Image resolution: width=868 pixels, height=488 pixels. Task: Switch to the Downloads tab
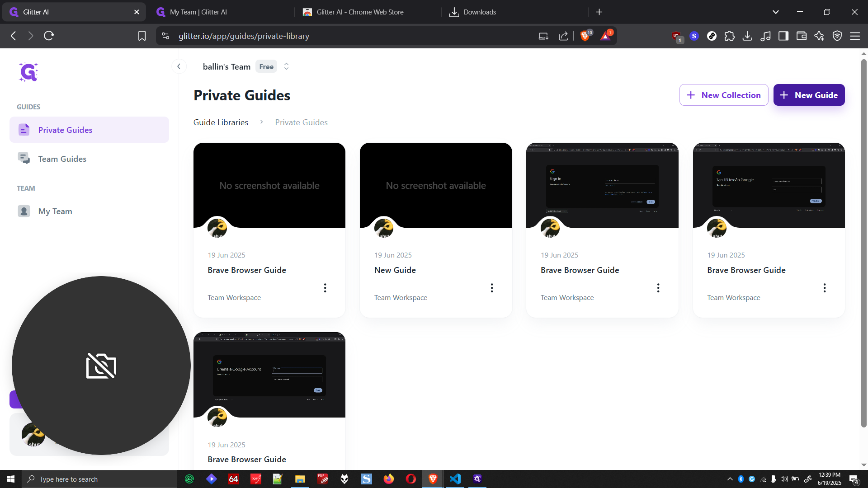point(514,12)
